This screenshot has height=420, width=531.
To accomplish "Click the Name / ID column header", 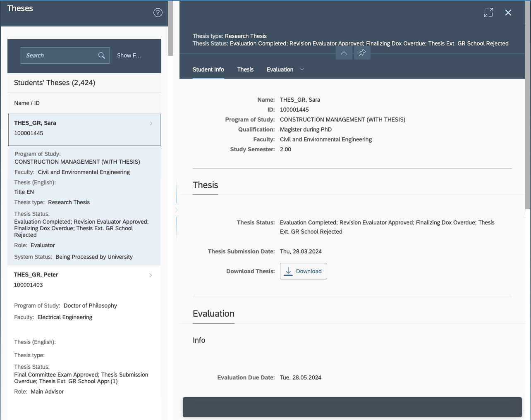I will click(27, 103).
